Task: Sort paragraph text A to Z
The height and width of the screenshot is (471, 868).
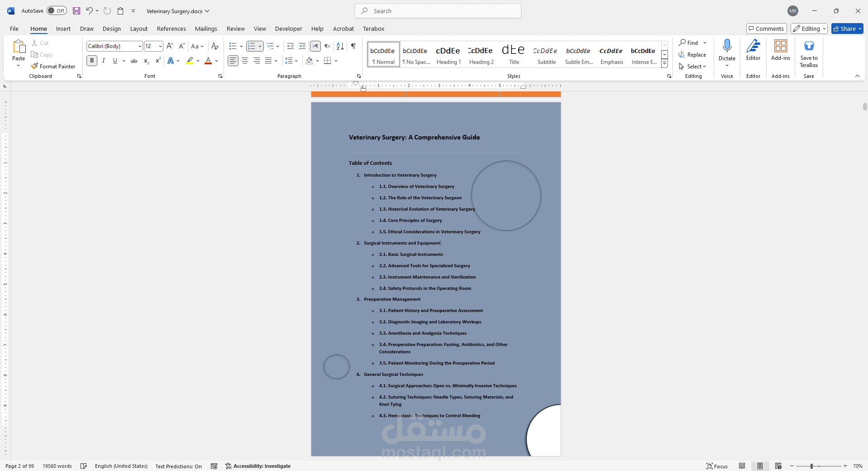Action: point(340,46)
